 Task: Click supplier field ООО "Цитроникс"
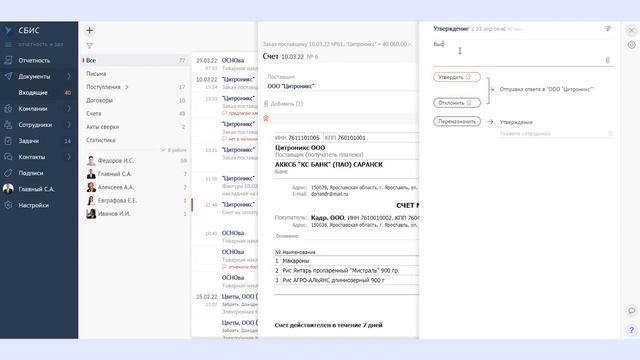click(x=291, y=86)
